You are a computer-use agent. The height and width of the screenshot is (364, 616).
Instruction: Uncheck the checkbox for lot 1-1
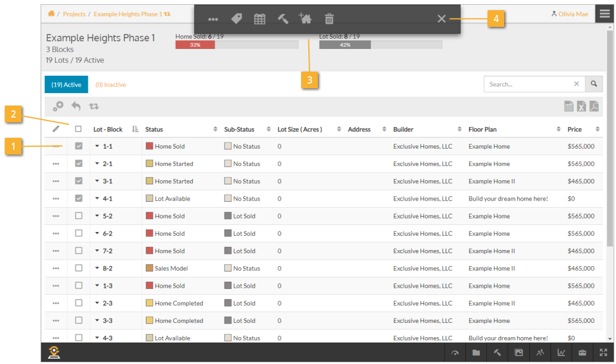coord(78,146)
